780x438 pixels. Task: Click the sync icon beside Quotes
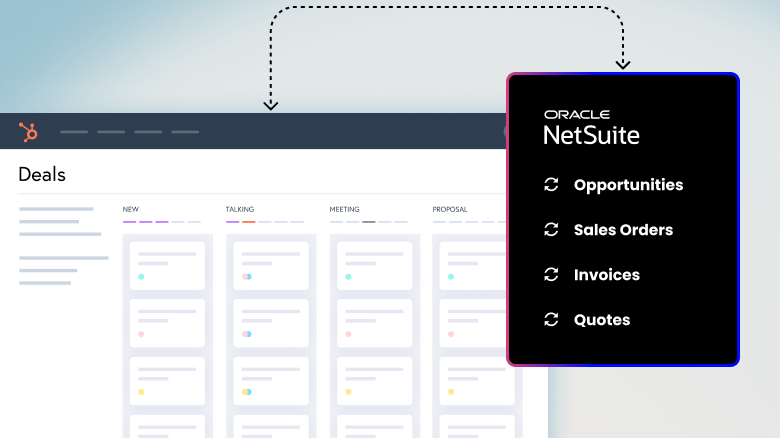(x=551, y=320)
